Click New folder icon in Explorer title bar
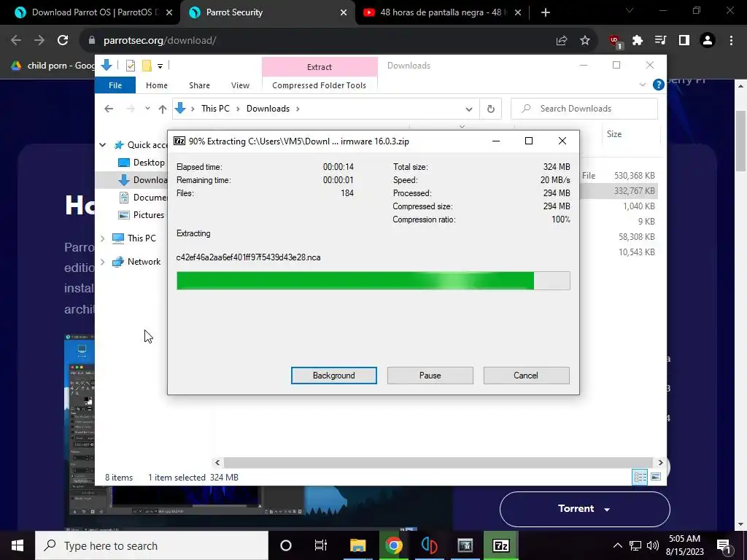 147,66
